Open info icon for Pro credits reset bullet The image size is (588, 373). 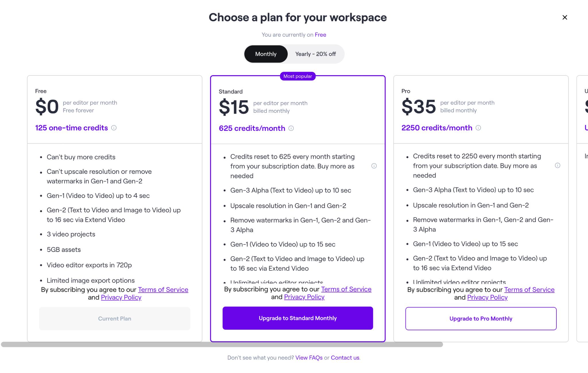558,165
